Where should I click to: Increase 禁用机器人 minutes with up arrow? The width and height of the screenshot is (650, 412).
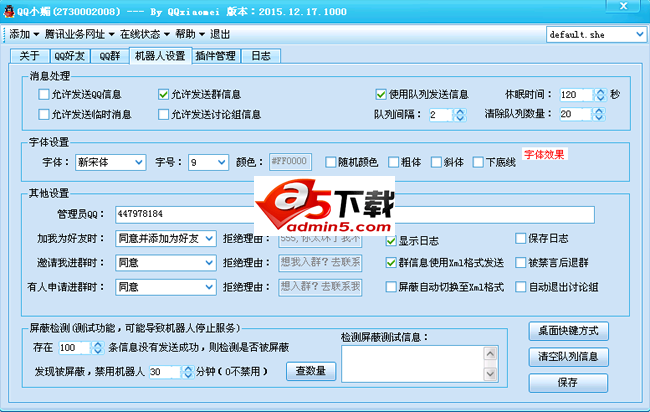188,368
